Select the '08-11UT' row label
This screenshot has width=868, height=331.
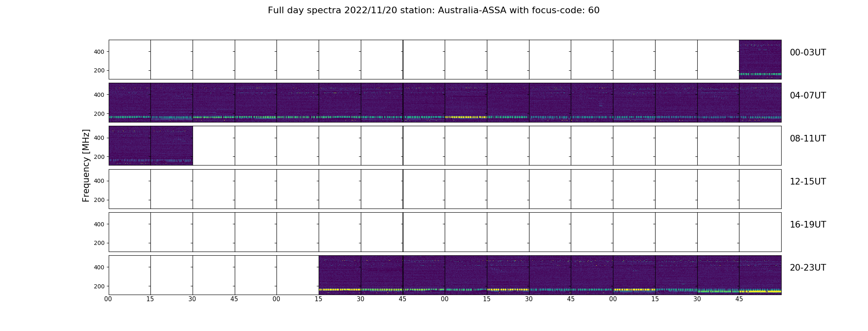click(808, 139)
